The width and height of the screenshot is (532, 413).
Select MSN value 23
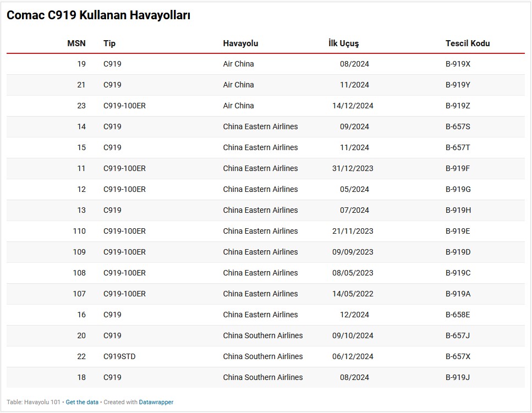pyautogui.click(x=81, y=106)
